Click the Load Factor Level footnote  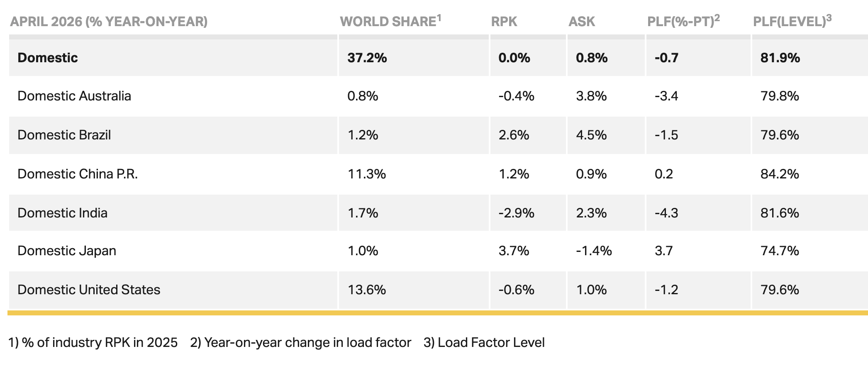pos(484,342)
